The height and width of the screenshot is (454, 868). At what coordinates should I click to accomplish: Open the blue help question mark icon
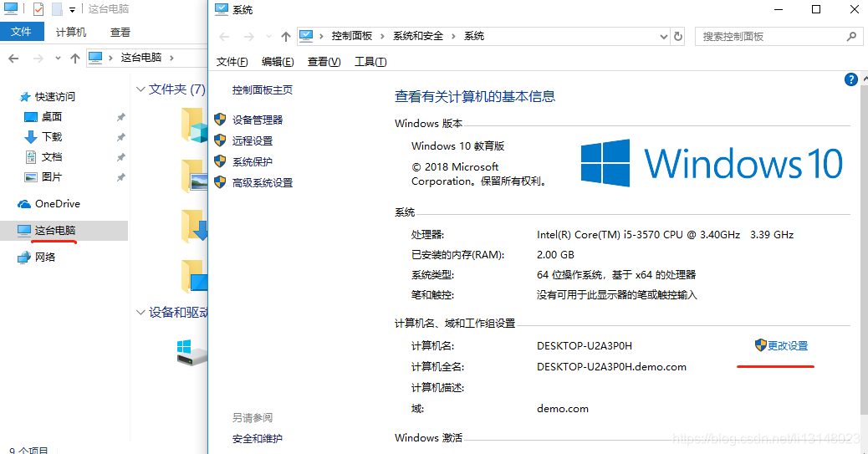850,79
